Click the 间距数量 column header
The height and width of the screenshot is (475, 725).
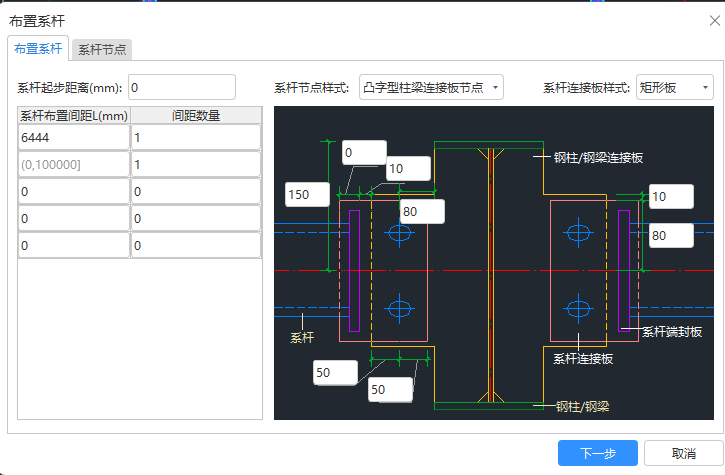tap(196, 115)
